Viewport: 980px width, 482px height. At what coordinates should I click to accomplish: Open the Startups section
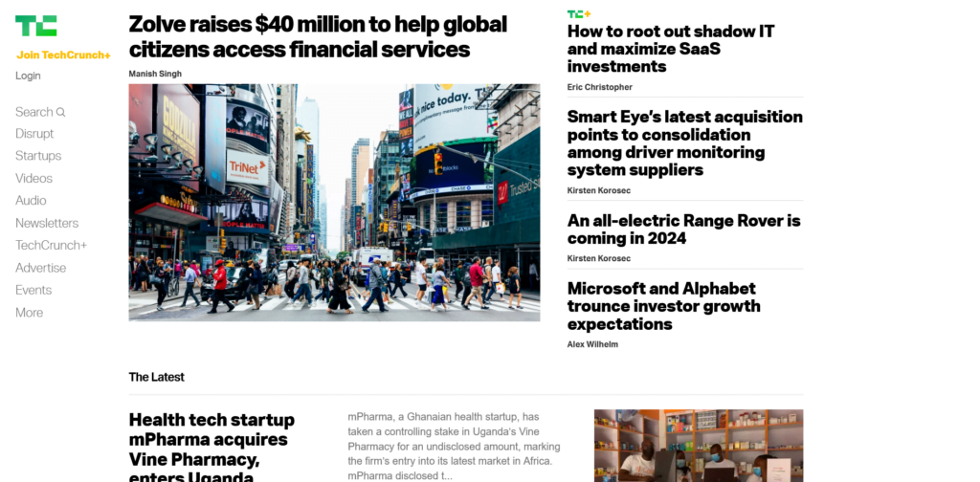pos(38,156)
